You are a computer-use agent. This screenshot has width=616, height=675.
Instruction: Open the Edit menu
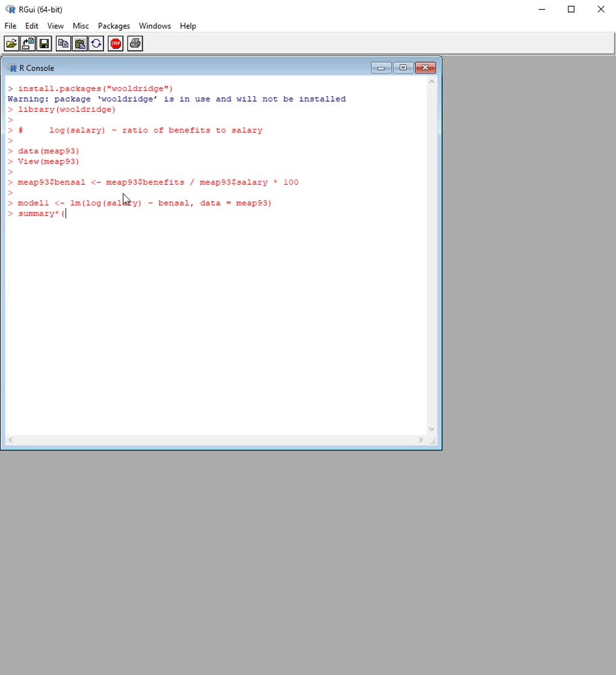(x=31, y=26)
